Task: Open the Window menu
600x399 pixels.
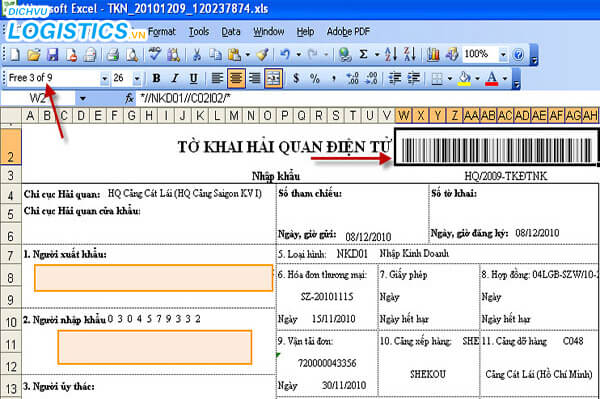Action: coord(269,32)
